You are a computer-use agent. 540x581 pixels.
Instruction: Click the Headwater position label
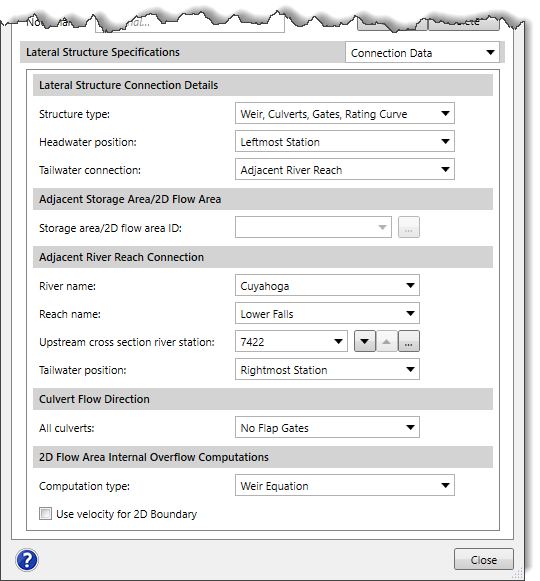pyautogui.click(x=87, y=142)
